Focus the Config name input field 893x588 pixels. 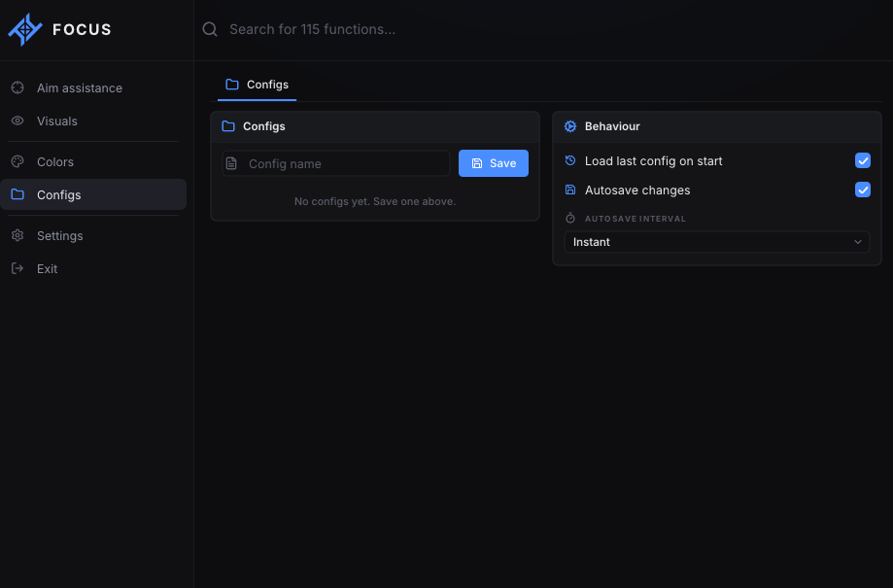pyautogui.click(x=336, y=163)
